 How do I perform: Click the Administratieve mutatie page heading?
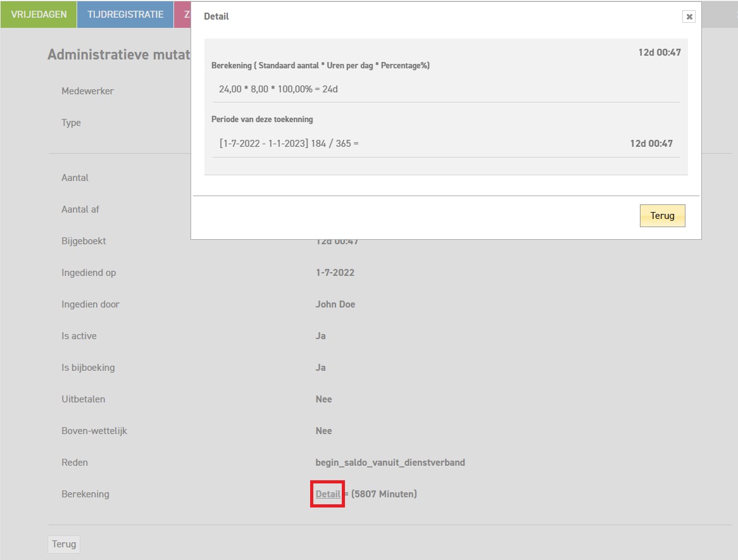coord(119,54)
